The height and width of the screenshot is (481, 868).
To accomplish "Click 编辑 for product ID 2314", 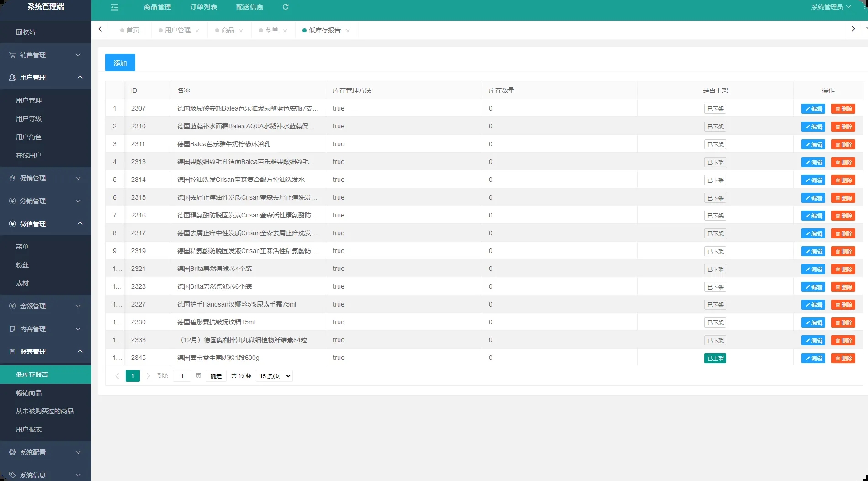I will (813, 180).
